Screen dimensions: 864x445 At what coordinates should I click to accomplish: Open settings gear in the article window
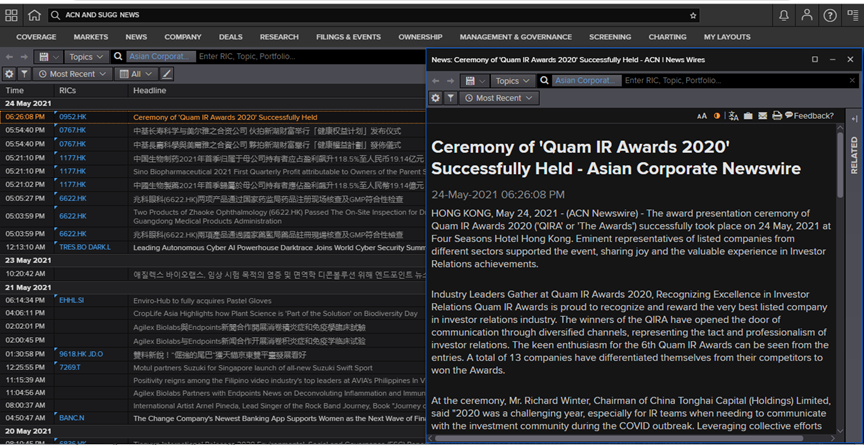436,98
